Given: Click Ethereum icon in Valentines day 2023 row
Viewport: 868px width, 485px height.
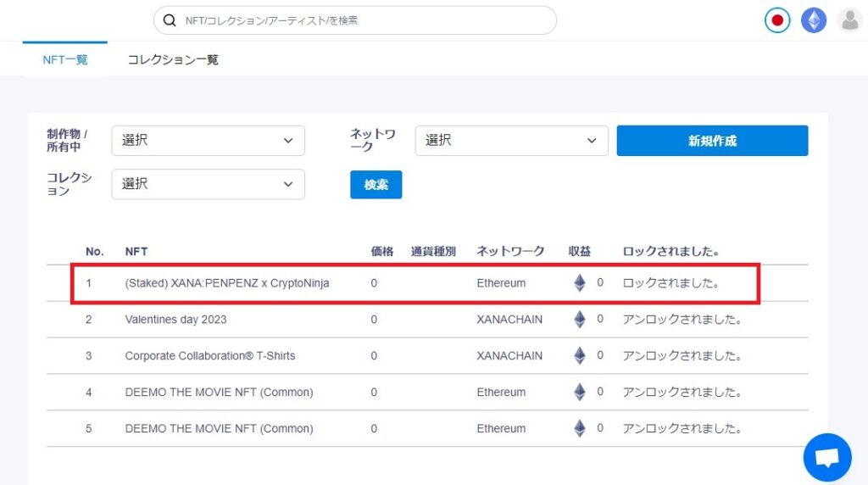Looking at the screenshot, I should (580, 320).
